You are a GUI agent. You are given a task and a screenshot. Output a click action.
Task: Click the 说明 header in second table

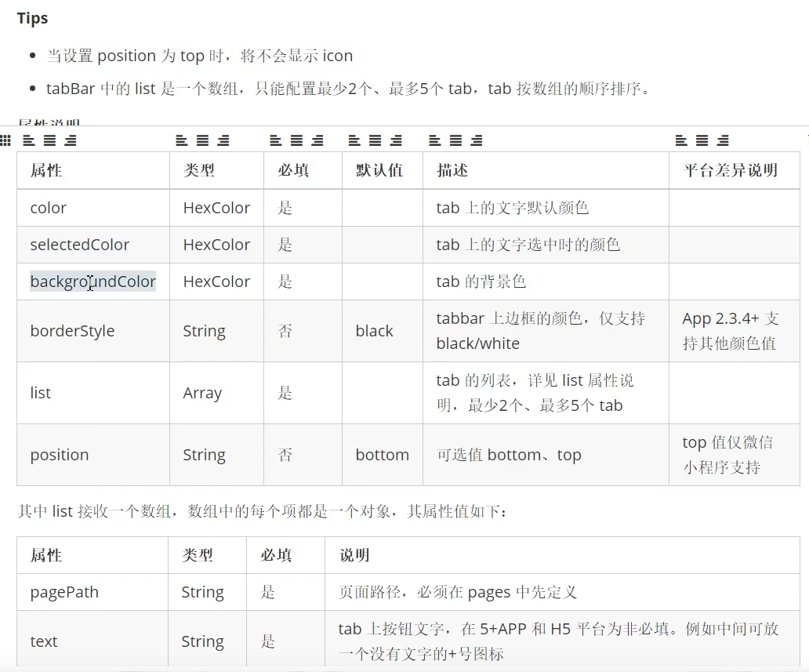(x=562, y=555)
